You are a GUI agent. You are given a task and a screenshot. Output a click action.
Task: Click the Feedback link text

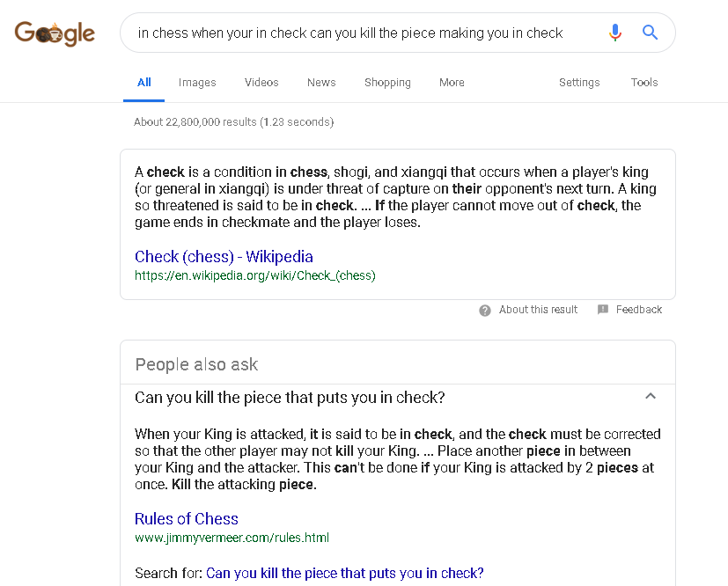tap(639, 310)
